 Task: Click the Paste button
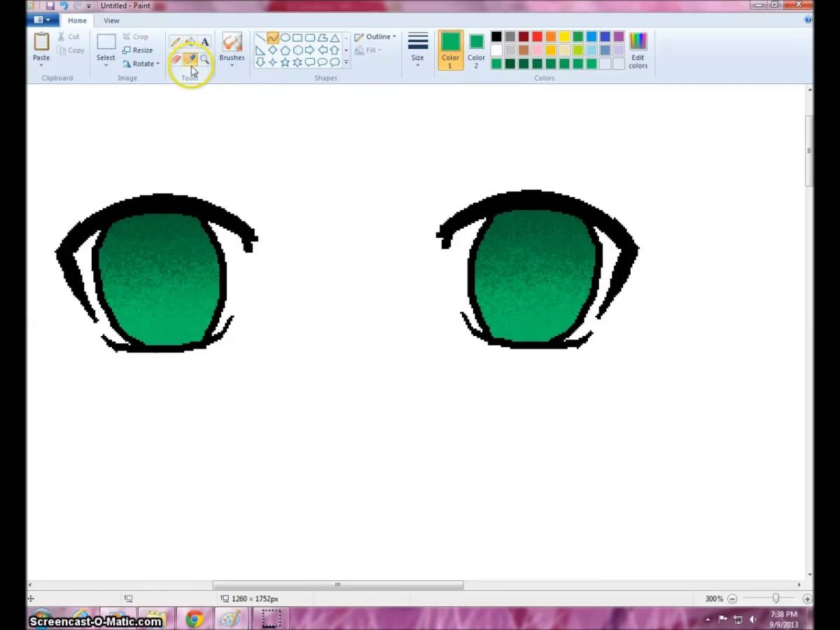click(x=41, y=48)
